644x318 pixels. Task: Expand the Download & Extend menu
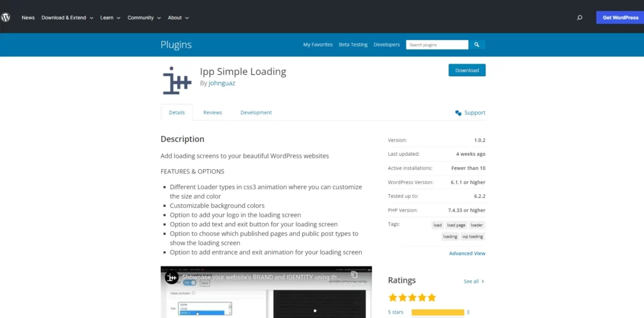click(67, 18)
